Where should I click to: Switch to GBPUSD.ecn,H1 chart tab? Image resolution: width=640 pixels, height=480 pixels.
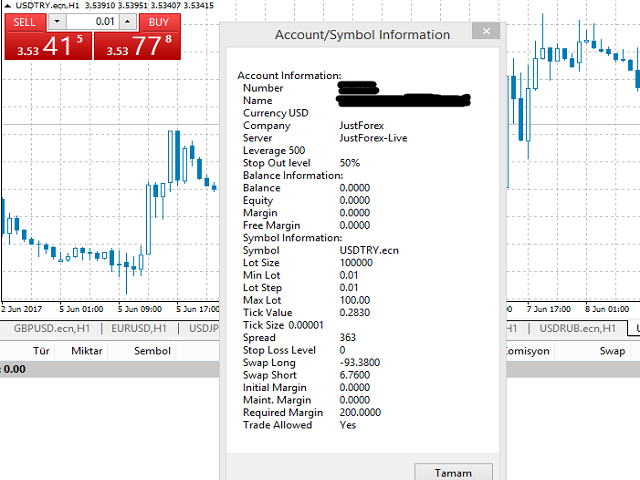(51, 329)
